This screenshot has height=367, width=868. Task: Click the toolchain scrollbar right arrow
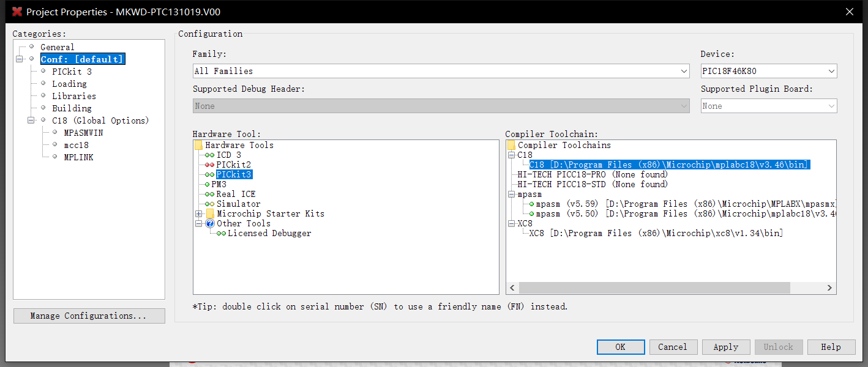point(830,287)
